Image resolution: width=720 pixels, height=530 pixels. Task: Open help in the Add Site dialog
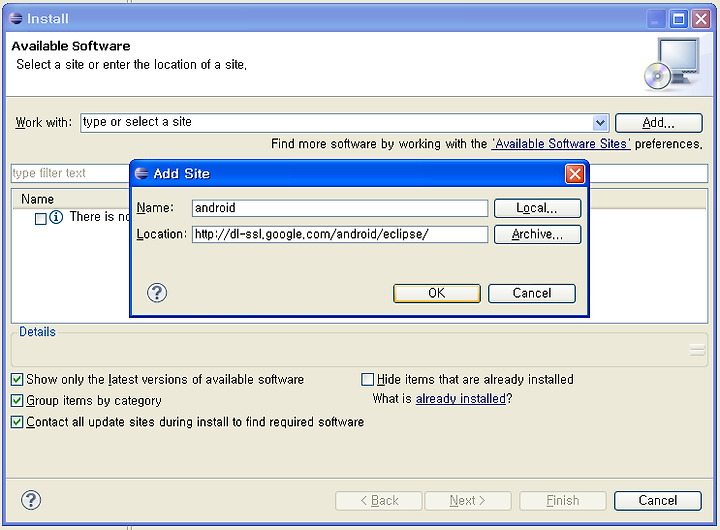(x=157, y=293)
